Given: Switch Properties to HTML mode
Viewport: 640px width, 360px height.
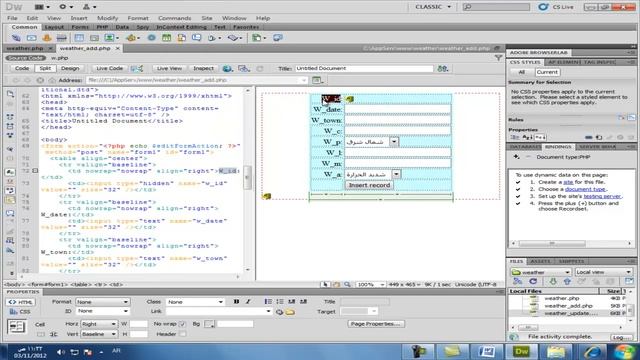Looking at the screenshot, I should click(x=20, y=302).
